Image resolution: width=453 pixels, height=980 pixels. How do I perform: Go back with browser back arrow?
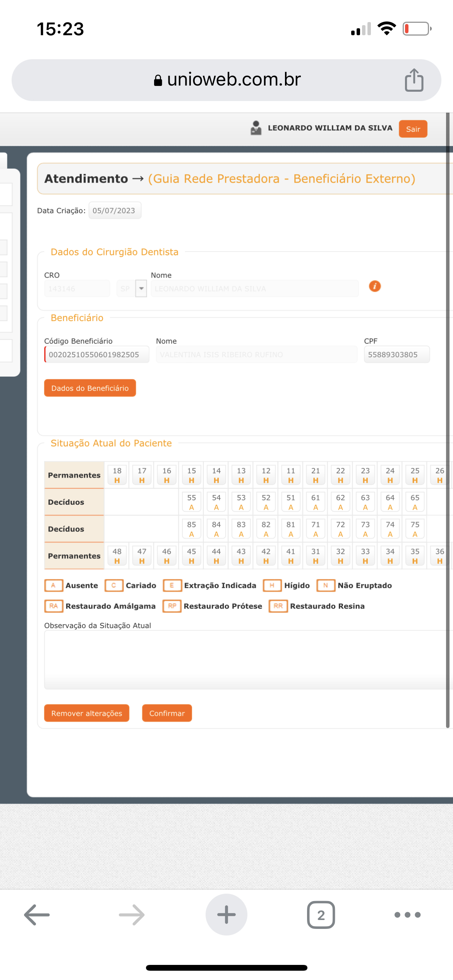[37, 915]
